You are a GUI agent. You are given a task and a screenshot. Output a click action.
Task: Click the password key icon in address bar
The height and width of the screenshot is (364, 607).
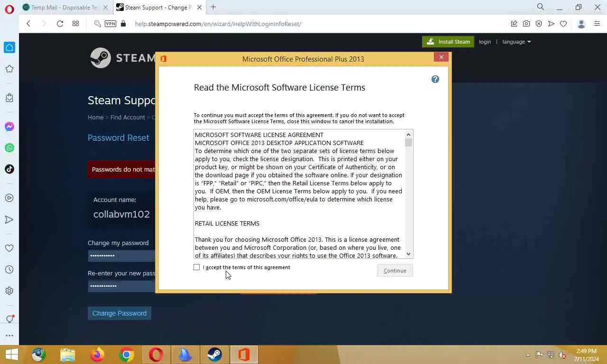(x=97, y=24)
